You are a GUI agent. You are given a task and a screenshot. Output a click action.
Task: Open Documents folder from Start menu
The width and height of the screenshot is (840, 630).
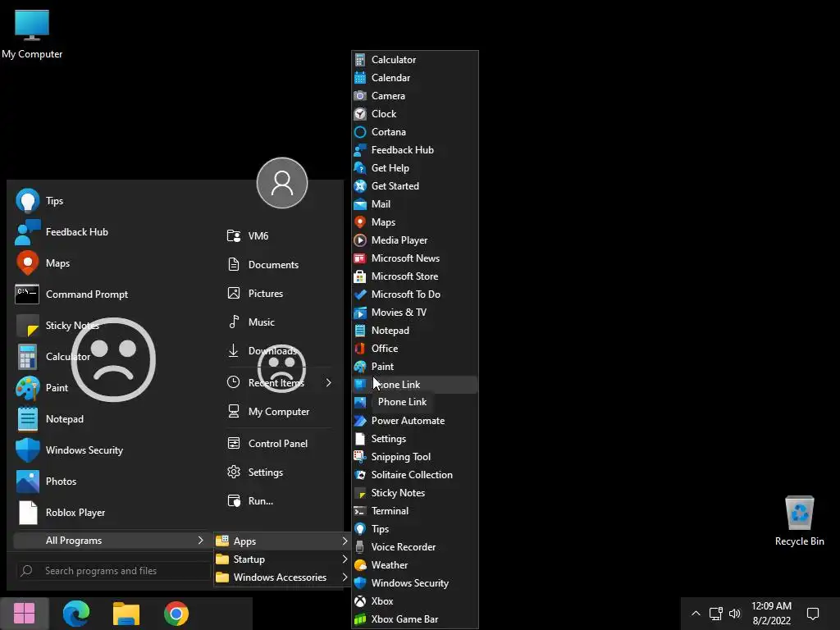[x=280, y=265]
